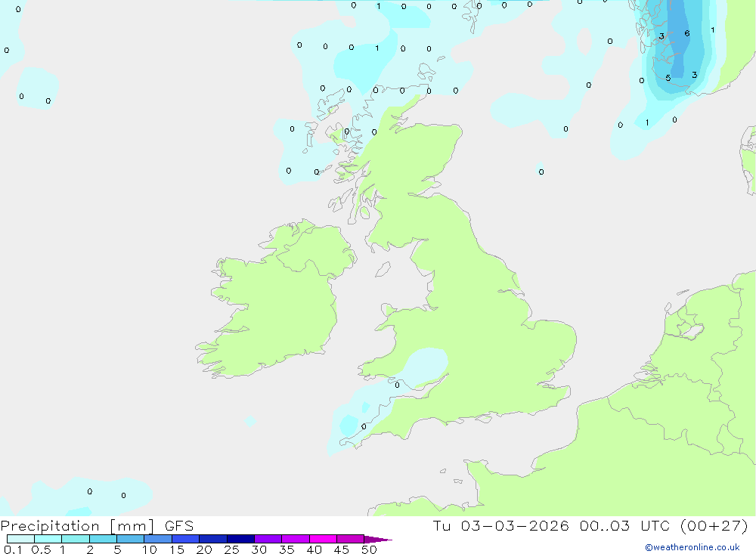Select the 2–5 mm legend color swatch
This screenshot has height=554, width=756.
(x=103, y=539)
